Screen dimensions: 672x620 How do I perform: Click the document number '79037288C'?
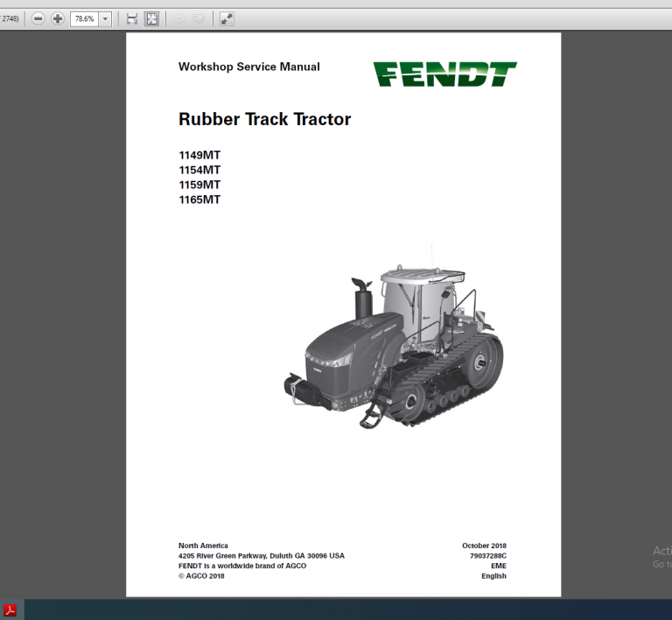coord(488,556)
